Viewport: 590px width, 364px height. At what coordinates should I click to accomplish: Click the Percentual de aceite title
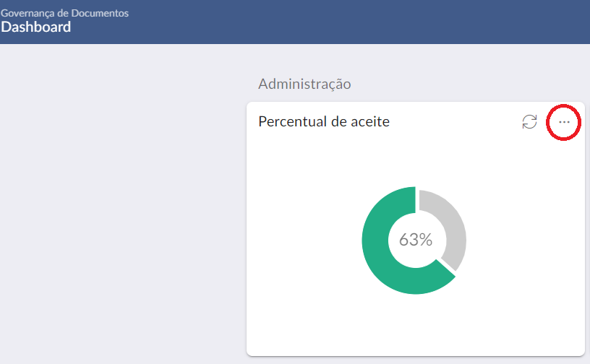[324, 121]
